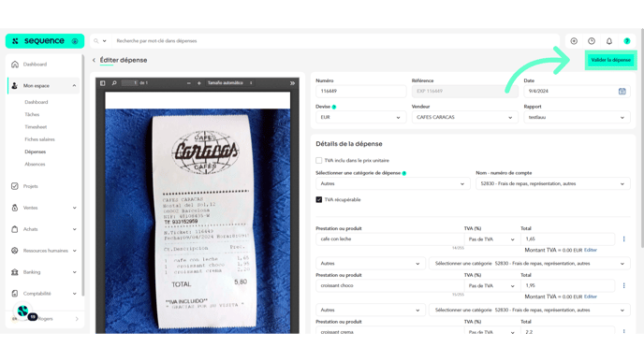Click Editer link for croissant choco TVA
This screenshot has height=362, width=644.
click(x=591, y=297)
